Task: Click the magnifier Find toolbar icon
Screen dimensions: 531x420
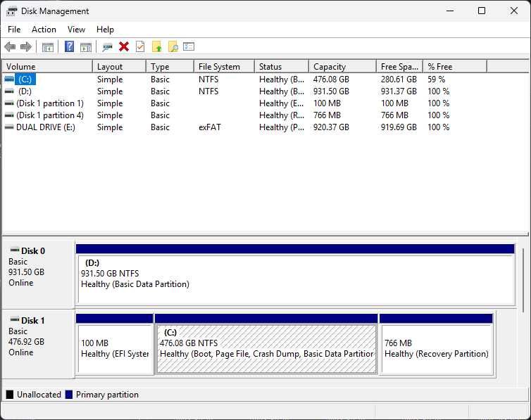Action: click(173, 47)
